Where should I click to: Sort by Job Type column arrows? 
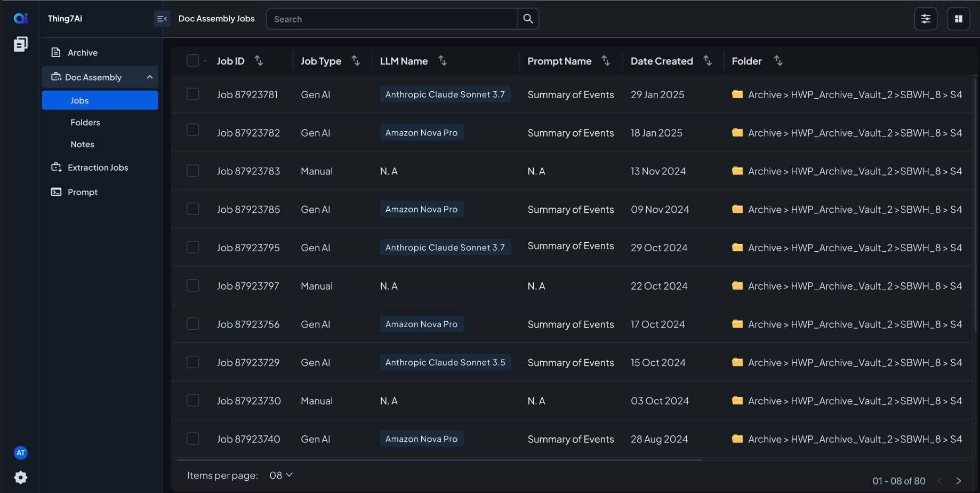(356, 61)
